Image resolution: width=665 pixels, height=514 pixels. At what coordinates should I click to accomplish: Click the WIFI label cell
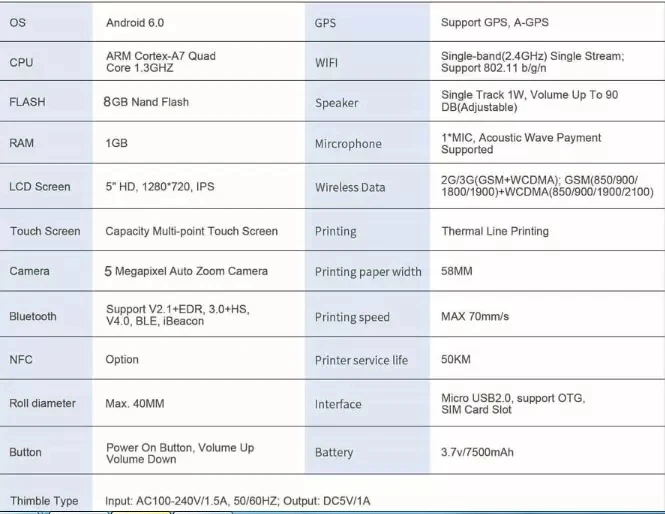[327, 63]
